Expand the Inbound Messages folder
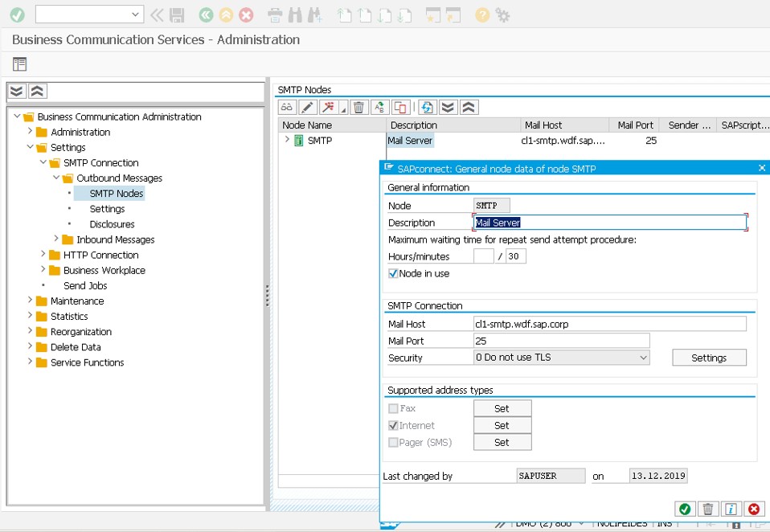This screenshot has width=770, height=532. pyautogui.click(x=56, y=239)
